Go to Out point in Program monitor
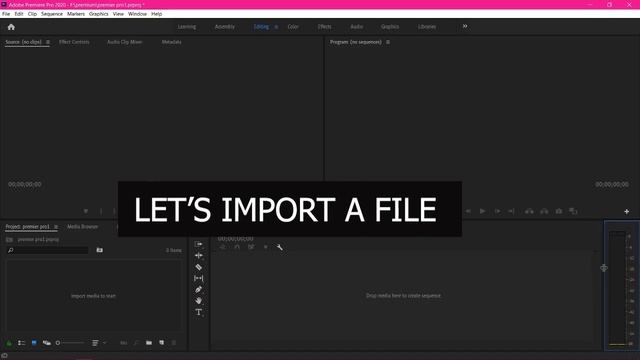 click(511, 211)
